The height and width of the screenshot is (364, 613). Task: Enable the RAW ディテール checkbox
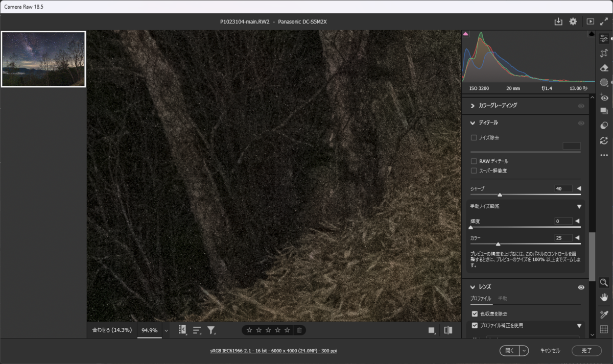[474, 161]
